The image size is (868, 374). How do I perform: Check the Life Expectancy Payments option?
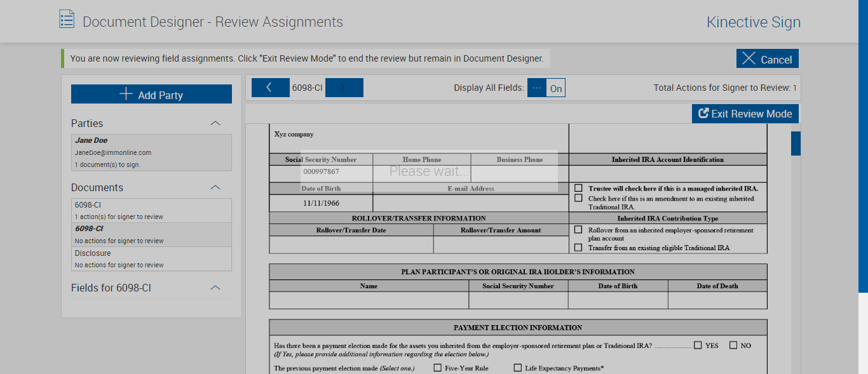point(517,368)
